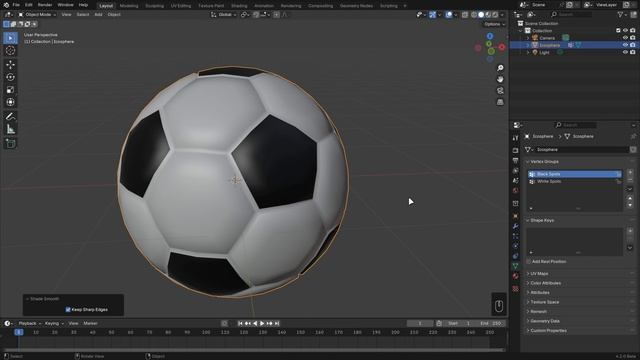Image resolution: width=640 pixels, height=360 pixels.
Task: Jump to the timeline start frame
Action: 240,324
